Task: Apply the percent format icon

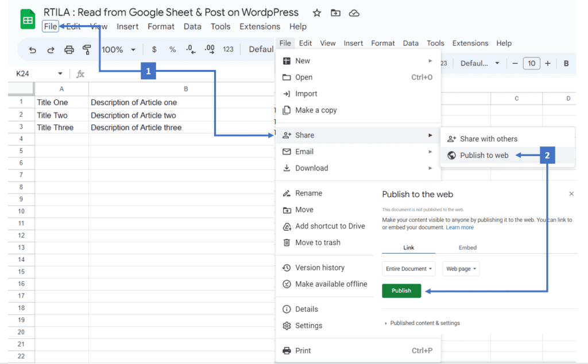Action: 172,49
